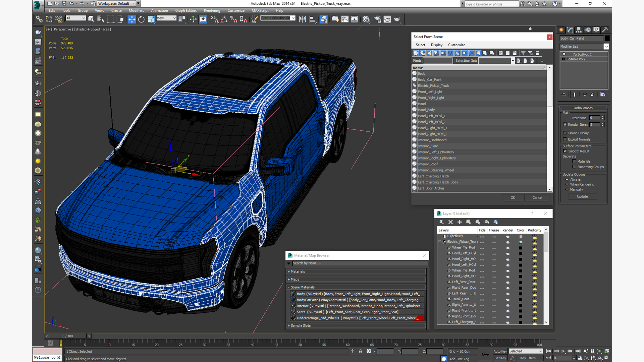Expand Sample Slots group in Material Browser
The image size is (644, 362).
[x=356, y=325]
